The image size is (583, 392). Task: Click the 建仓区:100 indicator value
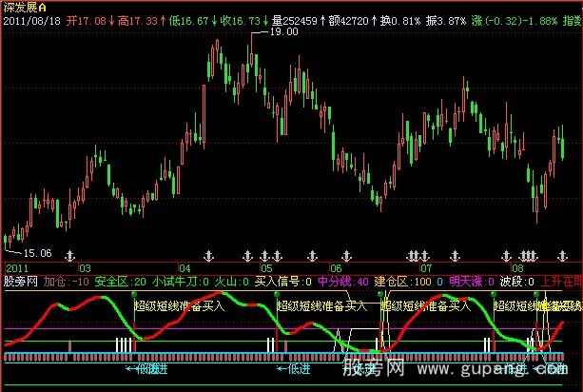click(403, 282)
